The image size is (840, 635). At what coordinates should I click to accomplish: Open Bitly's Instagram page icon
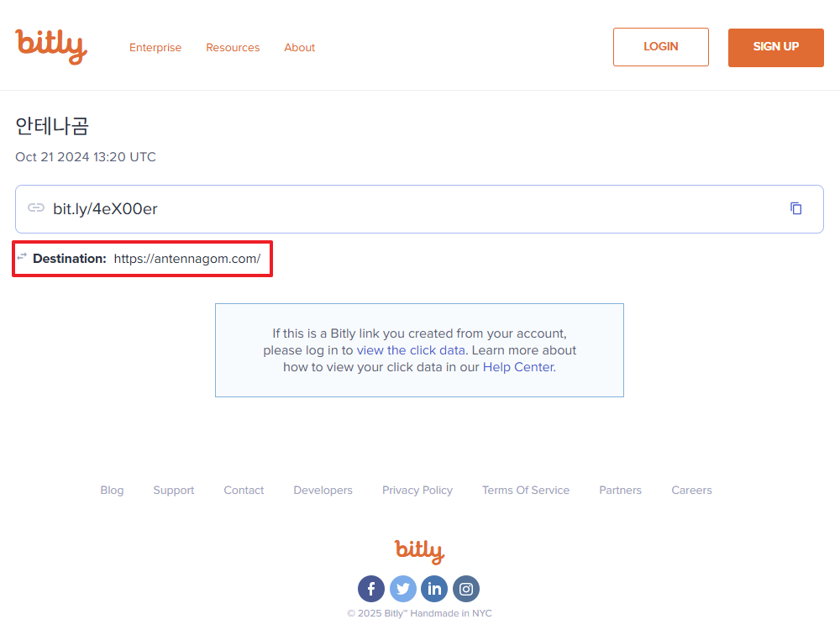tap(466, 589)
